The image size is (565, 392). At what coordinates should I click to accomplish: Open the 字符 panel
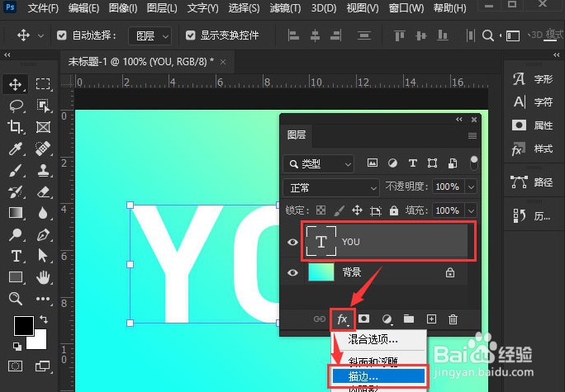point(533,102)
